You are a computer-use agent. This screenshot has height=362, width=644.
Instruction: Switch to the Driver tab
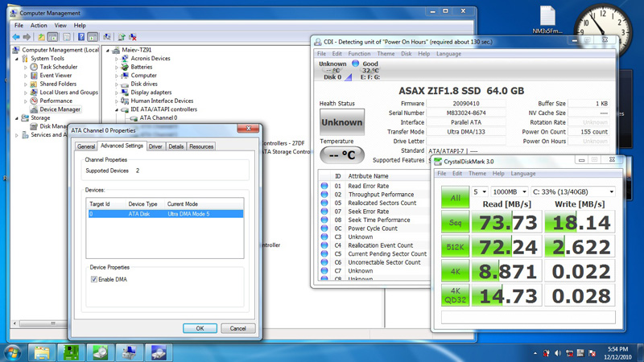(x=155, y=146)
